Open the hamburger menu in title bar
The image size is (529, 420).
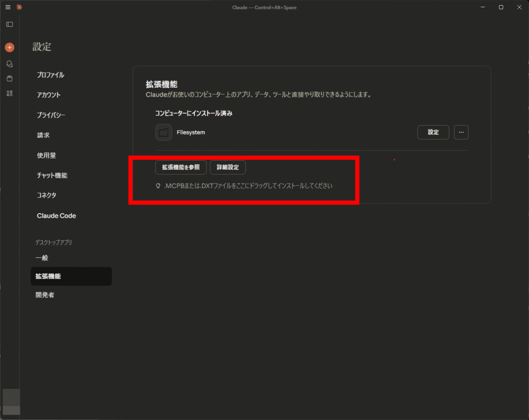click(8, 7)
